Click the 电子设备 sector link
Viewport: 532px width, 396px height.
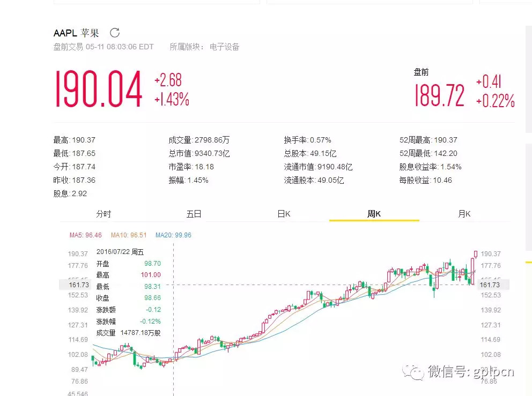tap(224, 47)
